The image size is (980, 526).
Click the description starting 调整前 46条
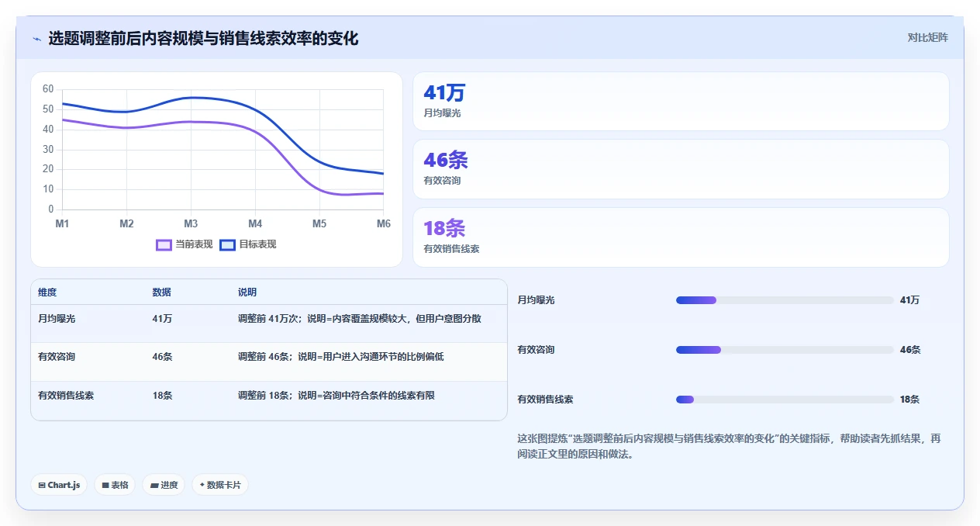coord(341,357)
